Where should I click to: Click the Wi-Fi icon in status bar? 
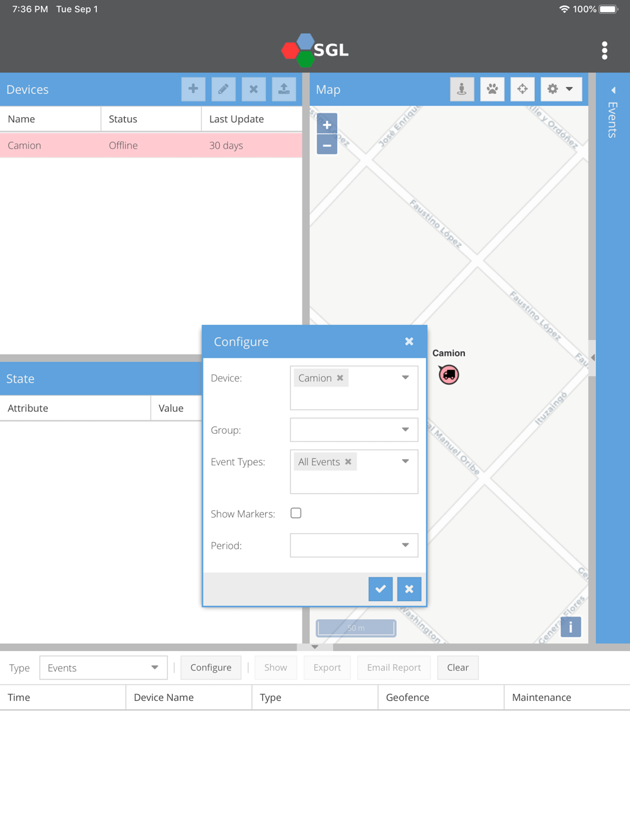click(x=564, y=9)
